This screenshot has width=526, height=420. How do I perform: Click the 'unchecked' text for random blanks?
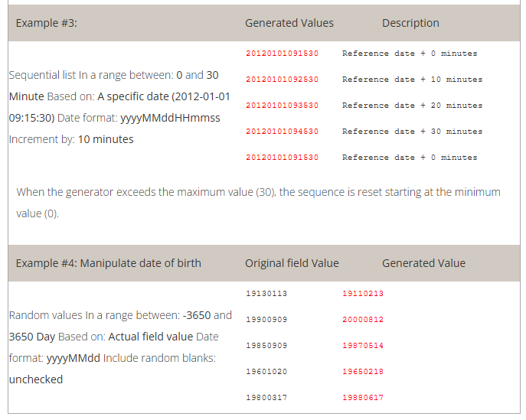click(x=36, y=379)
